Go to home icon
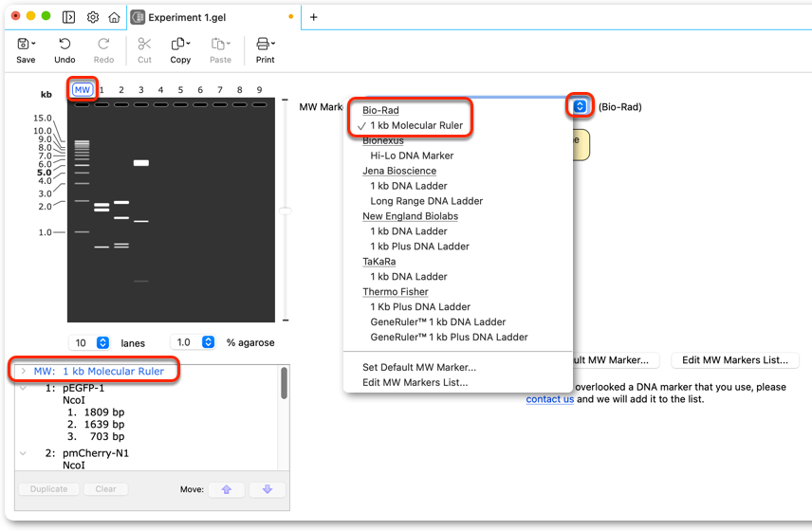This screenshot has width=812, height=531. click(114, 17)
